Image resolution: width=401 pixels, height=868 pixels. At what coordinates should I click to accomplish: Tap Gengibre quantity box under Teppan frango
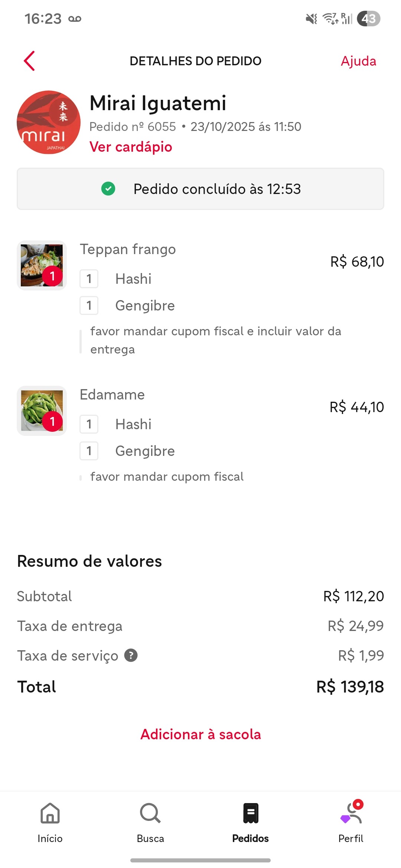point(89,306)
